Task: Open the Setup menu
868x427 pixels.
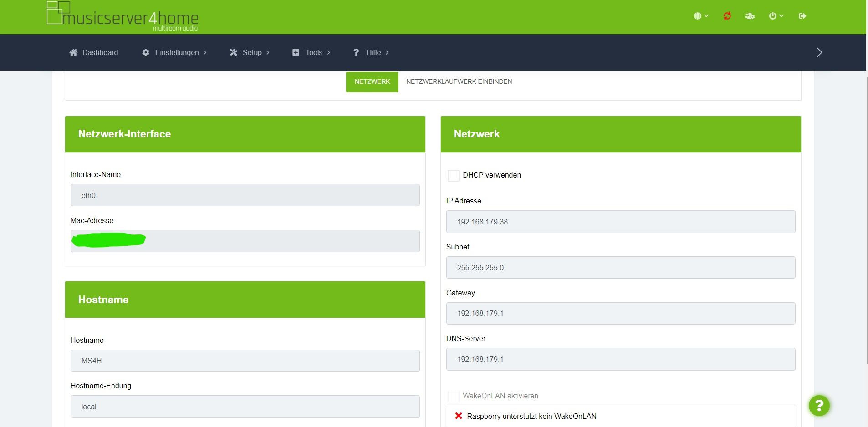Action: tap(250, 52)
